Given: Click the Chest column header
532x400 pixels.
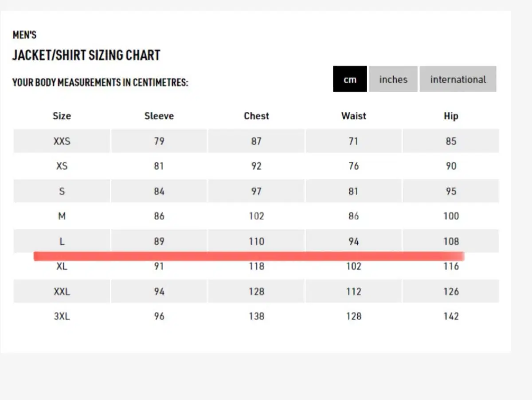Looking at the screenshot, I should pyautogui.click(x=256, y=116).
